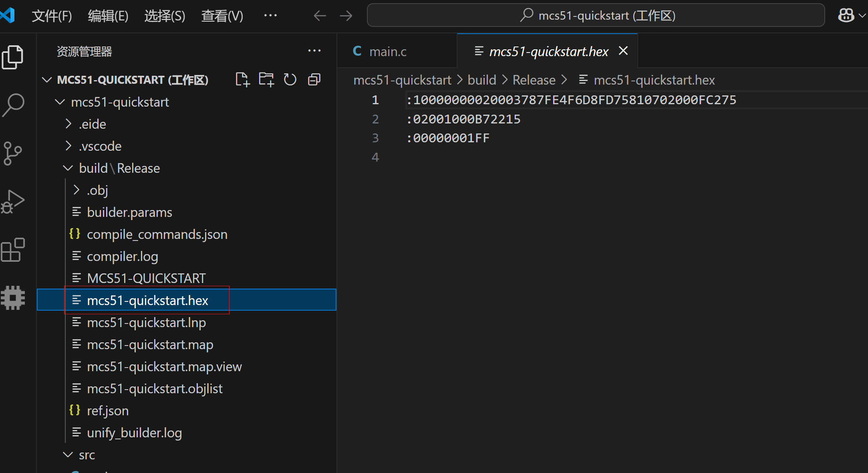Open the Search view in activity bar
Viewport: 868px width, 473px height.
13,105
